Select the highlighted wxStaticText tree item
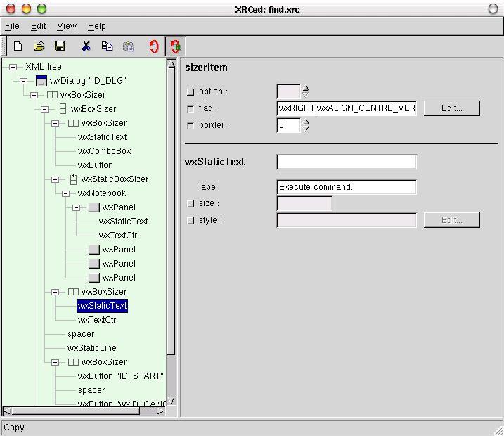This screenshot has width=504, height=436. click(x=102, y=306)
